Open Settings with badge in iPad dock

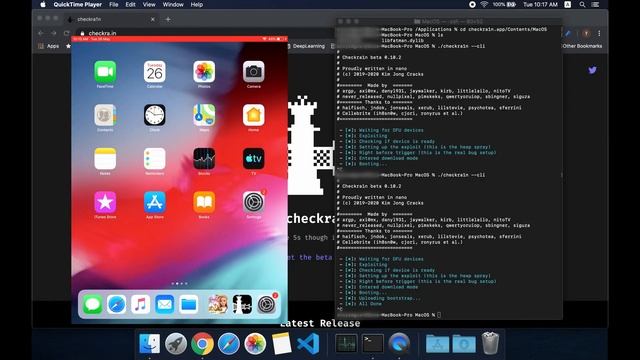267,304
